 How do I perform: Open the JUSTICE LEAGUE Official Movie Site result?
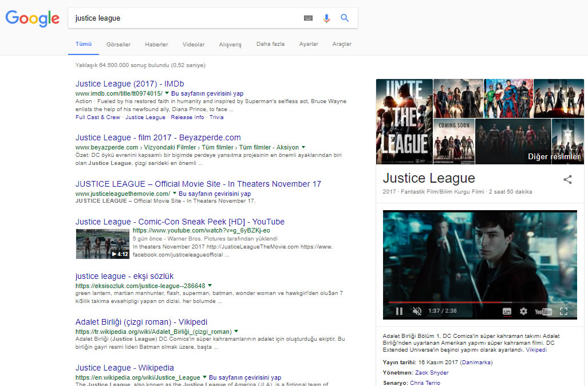point(198,184)
